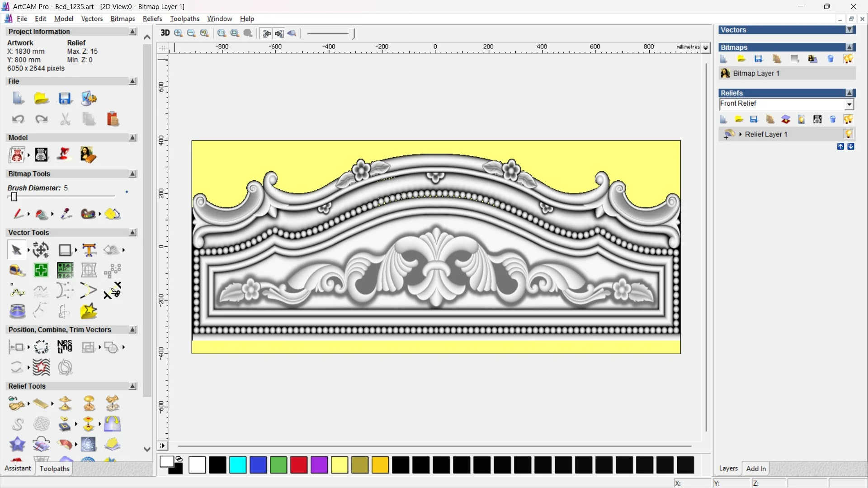
Task: Click the Zoom In magnifier icon
Action: point(179,33)
